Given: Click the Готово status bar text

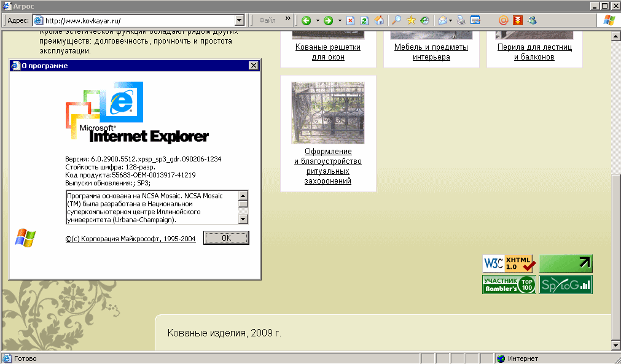Looking at the screenshot, I should [25, 359].
